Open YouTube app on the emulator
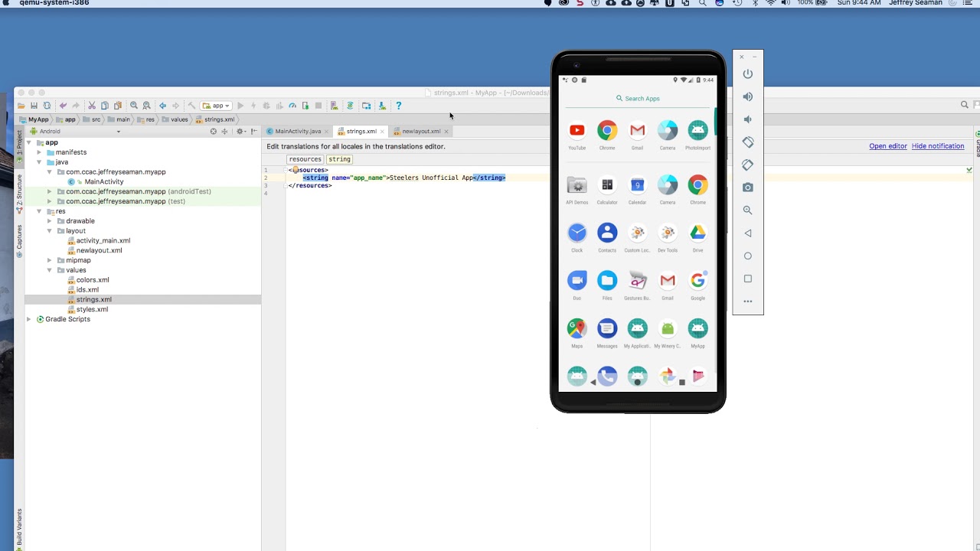Screen dimensions: 980x551 tap(577, 135)
